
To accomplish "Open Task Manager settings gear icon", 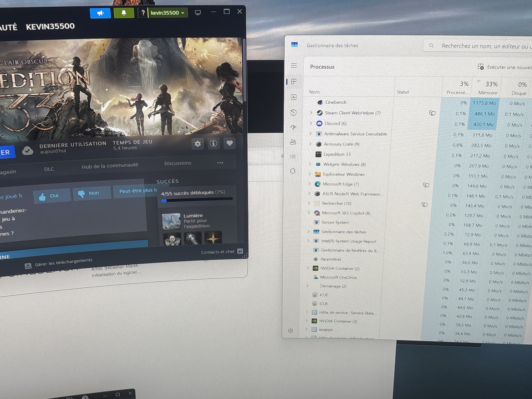I will 290,331.
